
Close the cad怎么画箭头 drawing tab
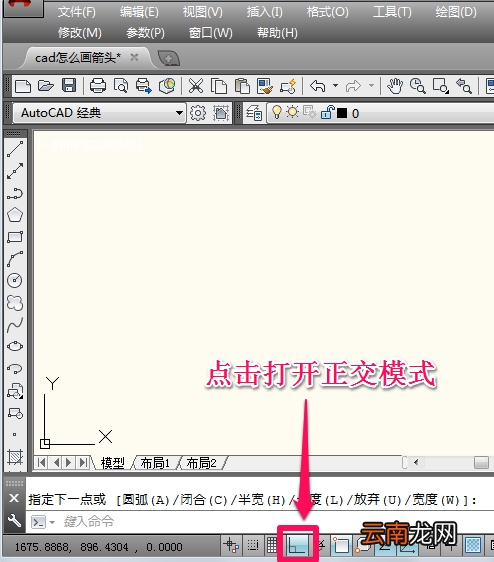pos(134,57)
